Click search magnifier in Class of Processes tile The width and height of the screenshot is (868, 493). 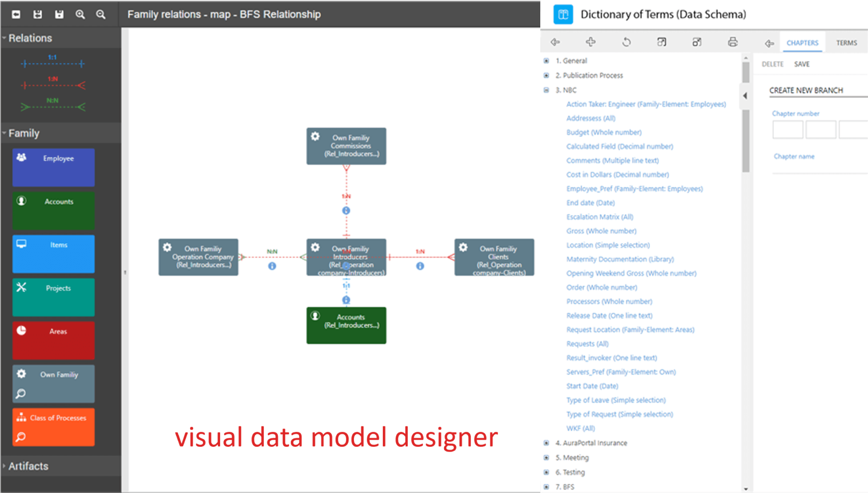(21, 437)
